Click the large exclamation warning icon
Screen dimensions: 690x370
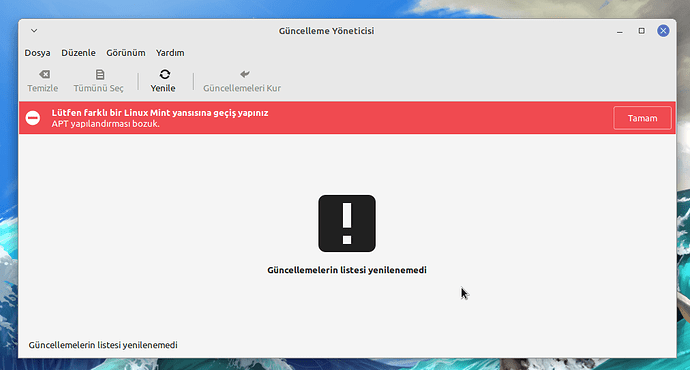tap(347, 223)
